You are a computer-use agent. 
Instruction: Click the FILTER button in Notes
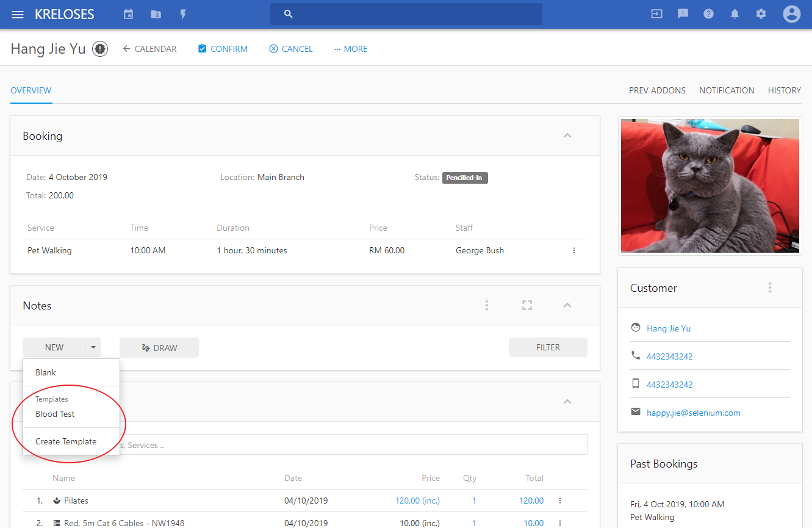(x=548, y=347)
